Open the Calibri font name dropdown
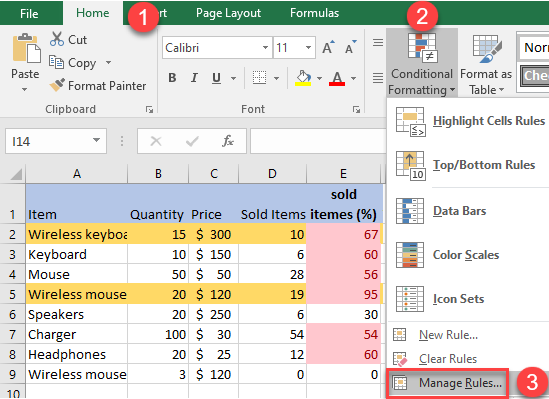The image size is (549, 399). point(265,47)
